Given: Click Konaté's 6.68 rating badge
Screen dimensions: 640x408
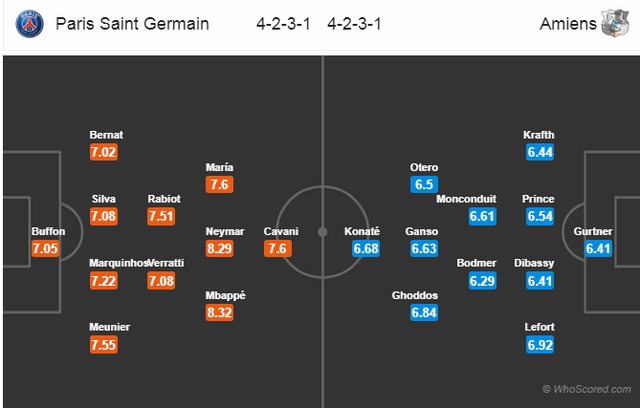Looking at the screenshot, I should click(366, 248).
